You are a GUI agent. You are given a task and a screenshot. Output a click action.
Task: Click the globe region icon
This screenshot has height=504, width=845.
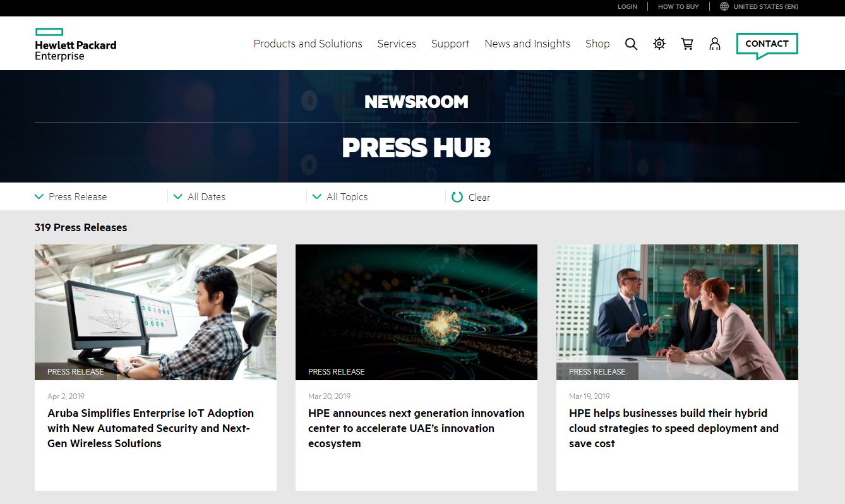coord(724,6)
